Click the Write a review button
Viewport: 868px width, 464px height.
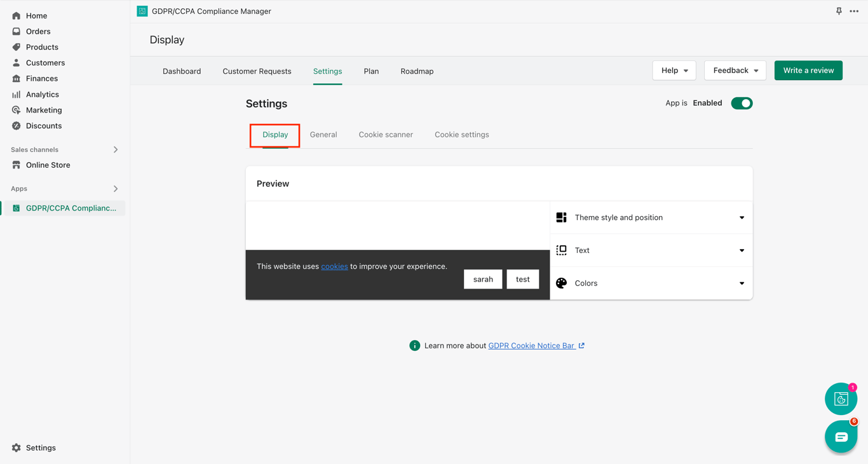coord(808,71)
